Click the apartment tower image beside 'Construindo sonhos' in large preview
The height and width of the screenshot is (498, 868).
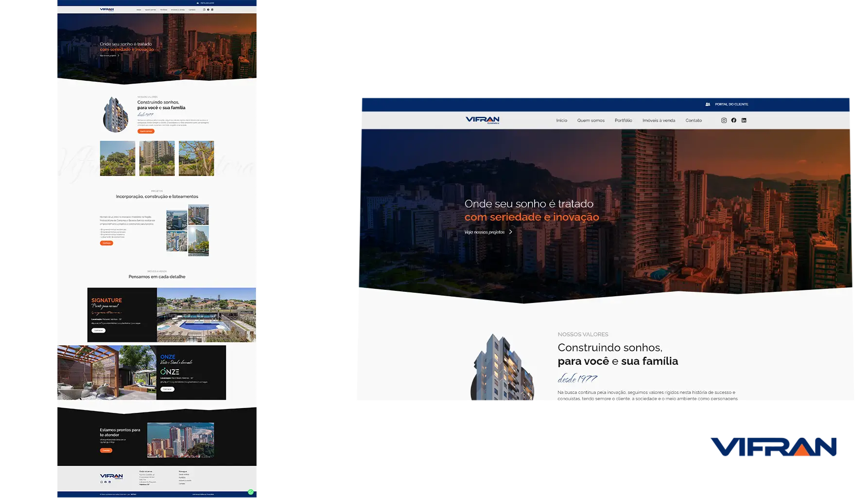click(503, 367)
